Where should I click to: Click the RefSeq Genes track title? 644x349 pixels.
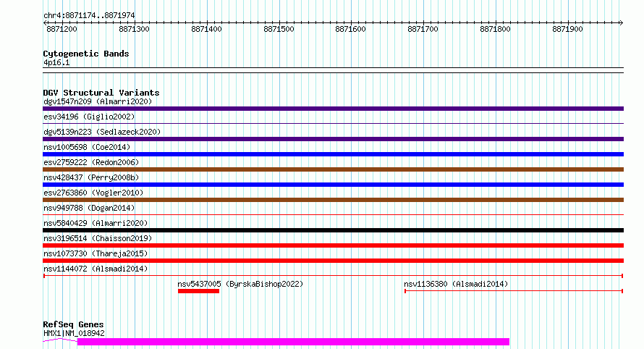(73, 325)
